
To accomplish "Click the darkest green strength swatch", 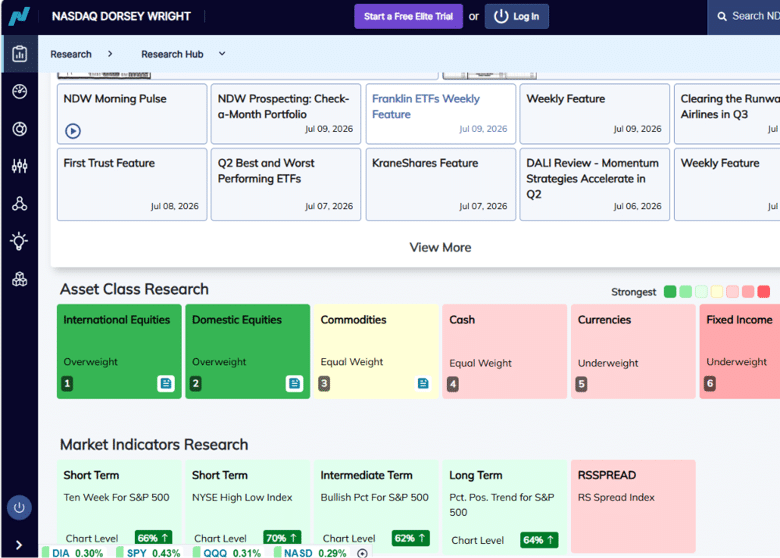I will 670,291.
